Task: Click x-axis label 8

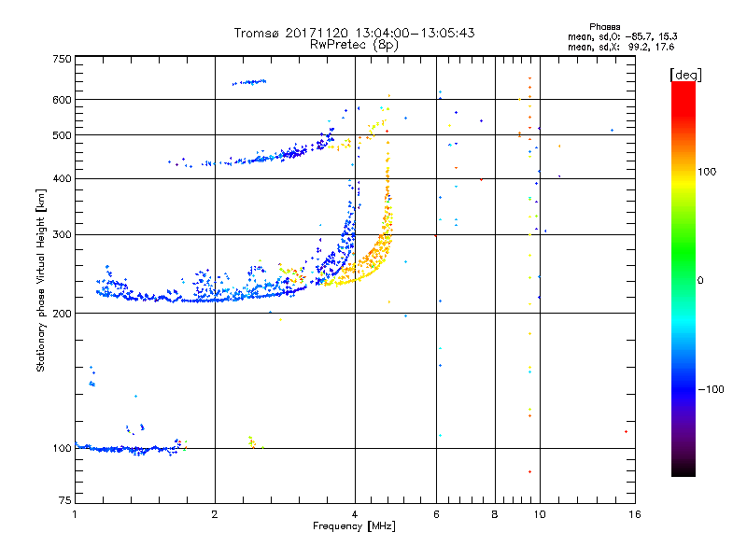Action: click(495, 514)
